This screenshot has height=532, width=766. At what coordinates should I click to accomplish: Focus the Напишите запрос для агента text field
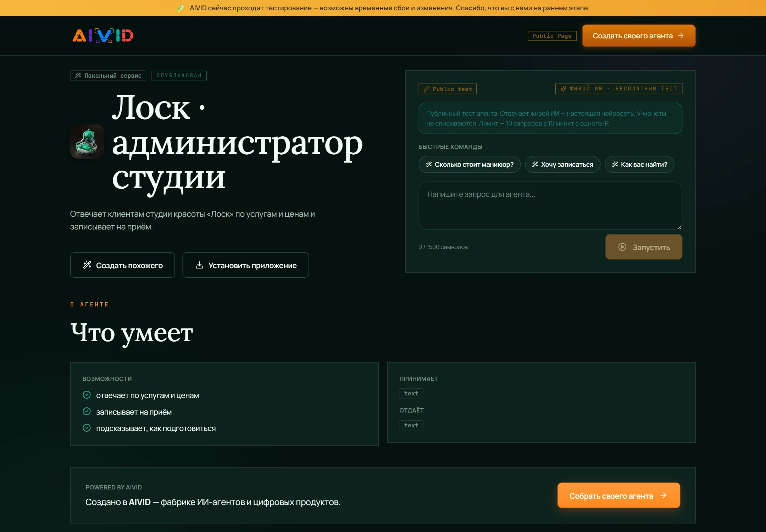point(550,206)
